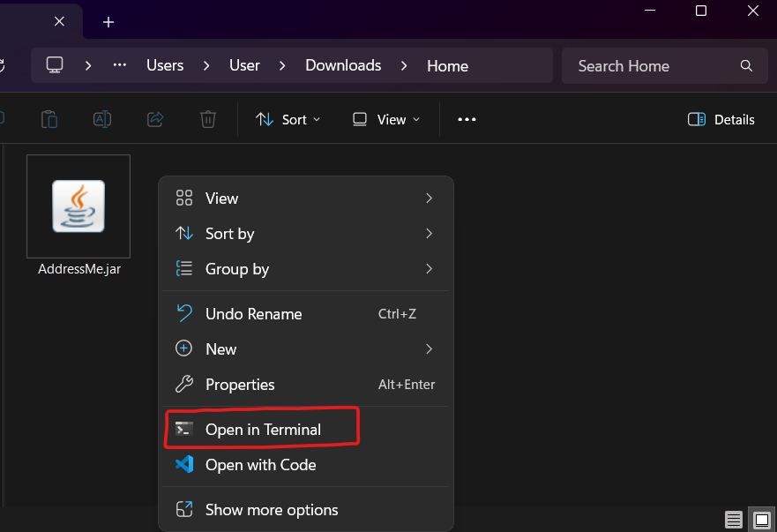The image size is (777, 532).
Task: Click the This PC icon in address bar
Action: [x=55, y=65]
